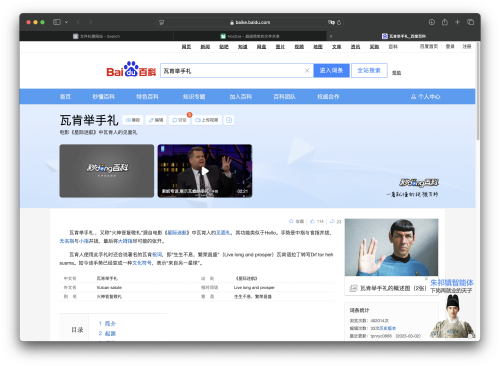Open the sidebar options chevron
Viewport: 500px width, 367px height.
click(x=67, y=22)
